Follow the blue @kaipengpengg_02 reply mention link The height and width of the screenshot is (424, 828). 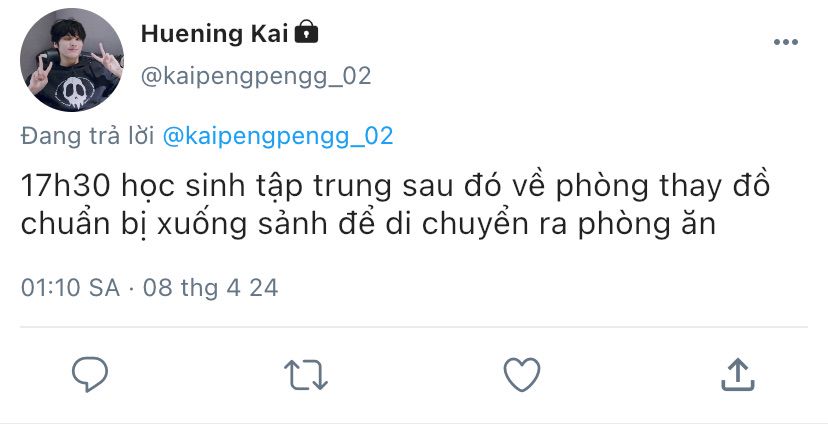(x=278, y=136)
